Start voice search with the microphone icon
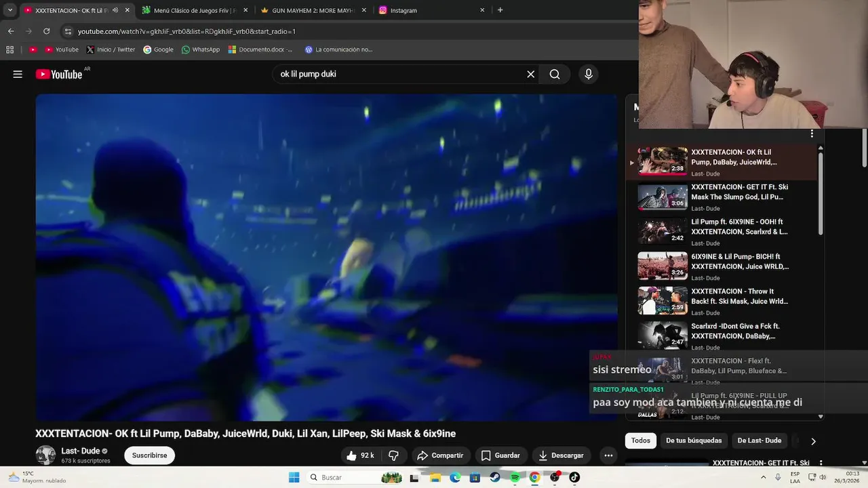This screenshot has width=868, height=488. click(x=589, y=74)
